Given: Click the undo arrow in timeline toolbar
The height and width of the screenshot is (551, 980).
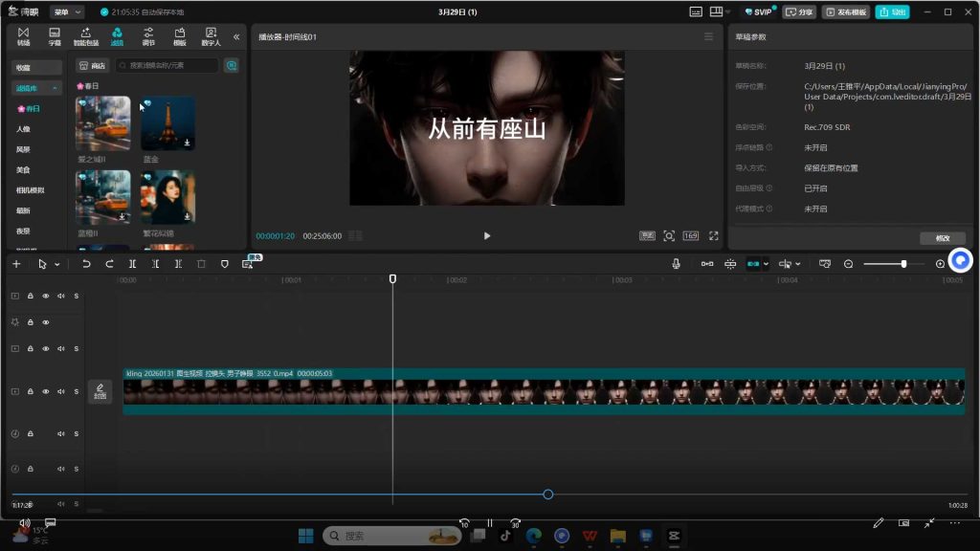Looking at the screenshot, I should [x=86, y=264].
